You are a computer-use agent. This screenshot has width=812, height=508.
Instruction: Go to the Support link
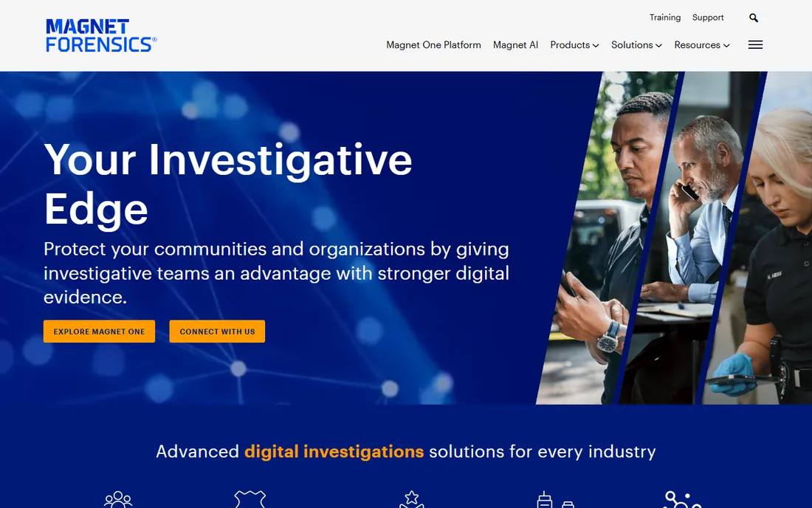[x=708, y=18]
